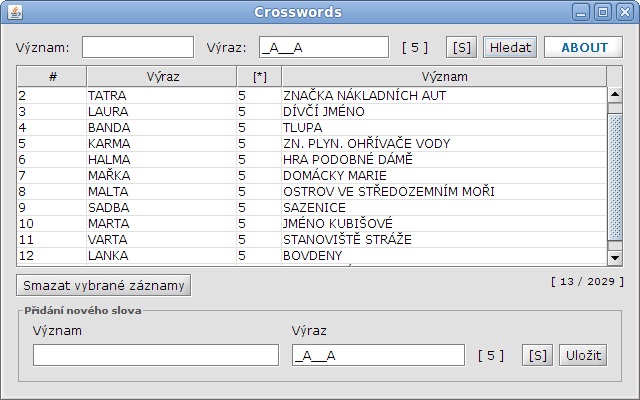The height and width of the screenshot is (400, 640).
Task: Click the top Výraz pattern field
Action: coord(323,47)
